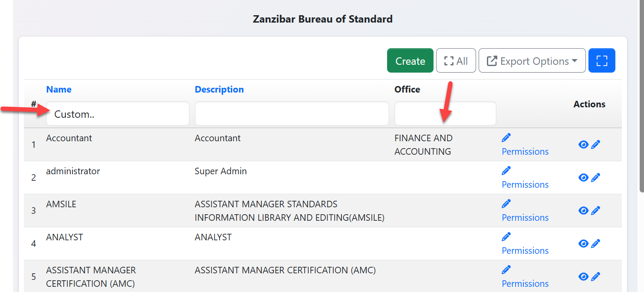This screenshot has width=644, height=292.
Task: Click the blue fullscreen expand icon button
Action: pyautogui.click(x=601, y=61)
